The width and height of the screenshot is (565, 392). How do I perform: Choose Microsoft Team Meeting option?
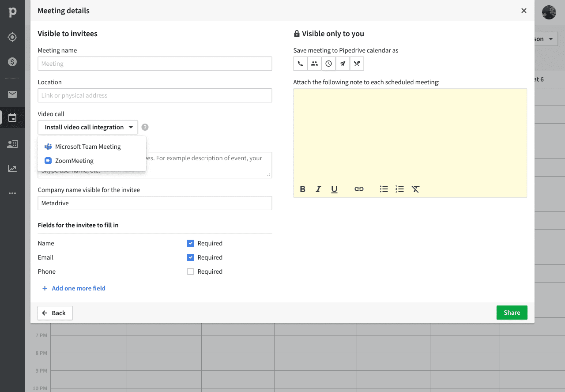click(x=92, y=147)
